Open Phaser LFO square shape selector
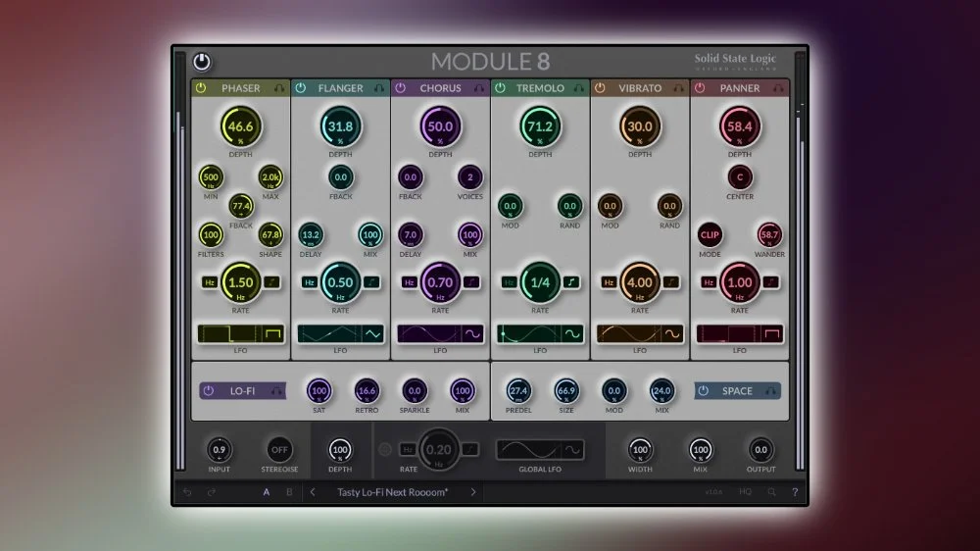Viewport: 980px width, 551px height. 273,334
